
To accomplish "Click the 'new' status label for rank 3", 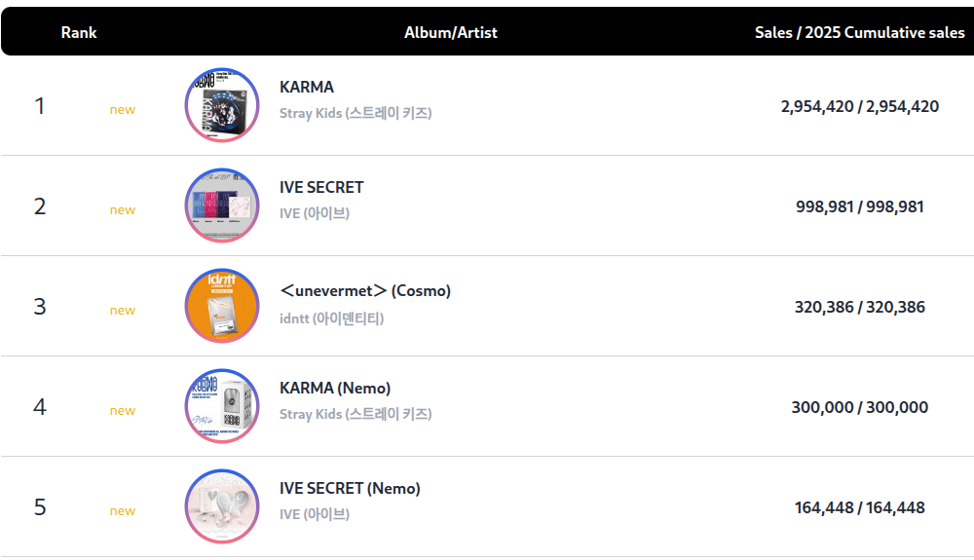I will pyautogui.click(x=123, y=311).
